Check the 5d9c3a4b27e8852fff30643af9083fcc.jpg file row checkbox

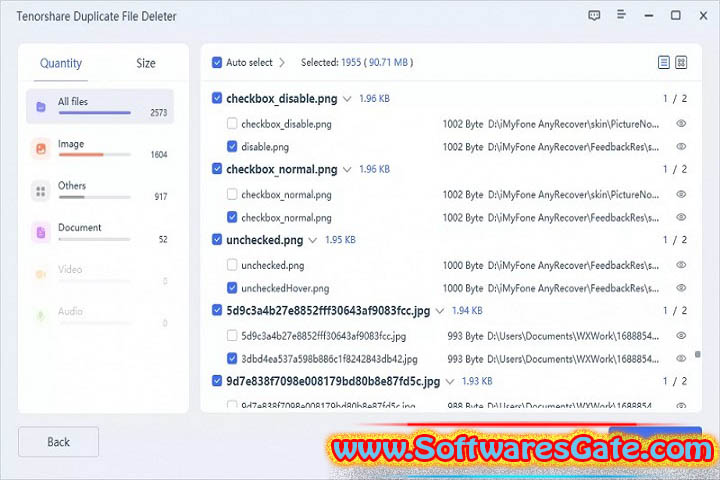[232, 336]
